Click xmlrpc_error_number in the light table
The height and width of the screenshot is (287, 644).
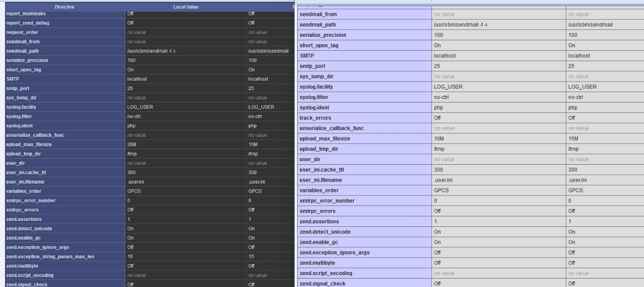point(327,200)
